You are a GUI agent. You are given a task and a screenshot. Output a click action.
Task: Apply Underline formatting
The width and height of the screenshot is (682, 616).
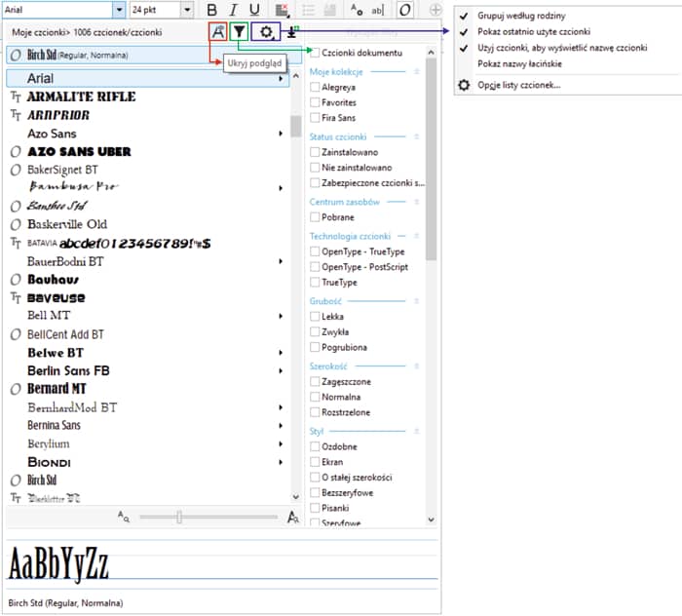(254, 10)
